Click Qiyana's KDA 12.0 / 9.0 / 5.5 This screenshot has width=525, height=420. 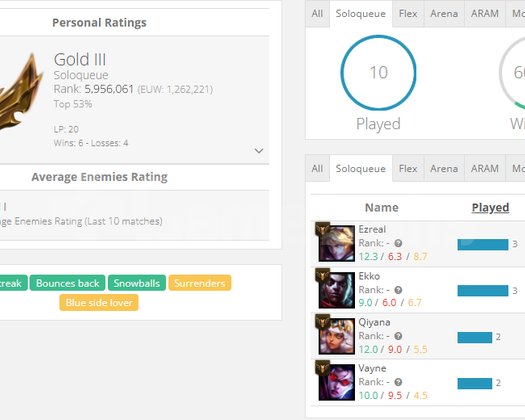click(393, 349)
